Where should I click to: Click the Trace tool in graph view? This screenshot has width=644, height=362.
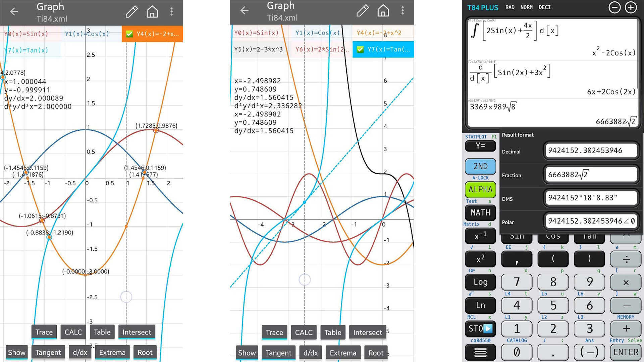coord(45,332)
